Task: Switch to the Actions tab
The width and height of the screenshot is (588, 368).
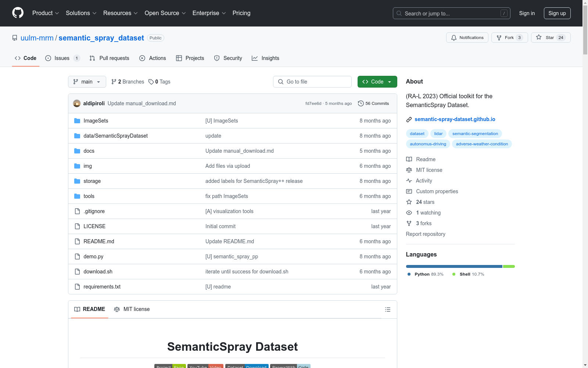Action: point(153,58)
